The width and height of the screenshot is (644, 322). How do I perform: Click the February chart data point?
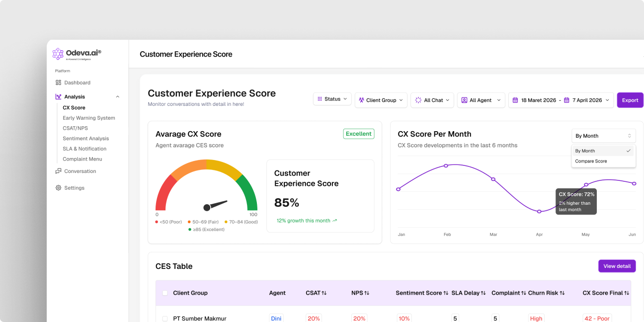(x=446, y=165)
